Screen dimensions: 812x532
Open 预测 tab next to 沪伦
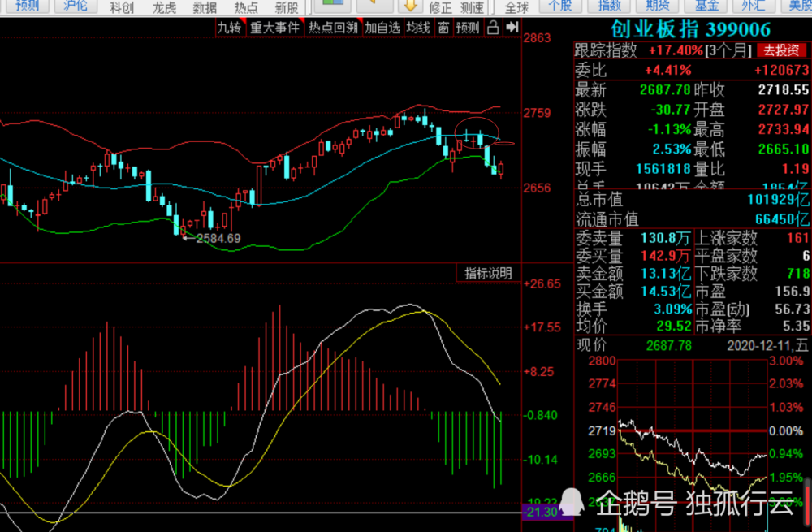[28, 6]
